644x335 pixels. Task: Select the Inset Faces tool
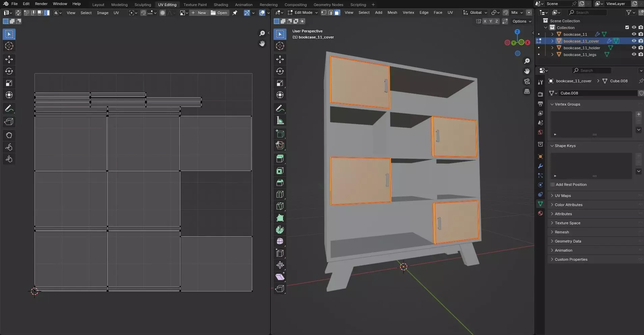point(280,171)
